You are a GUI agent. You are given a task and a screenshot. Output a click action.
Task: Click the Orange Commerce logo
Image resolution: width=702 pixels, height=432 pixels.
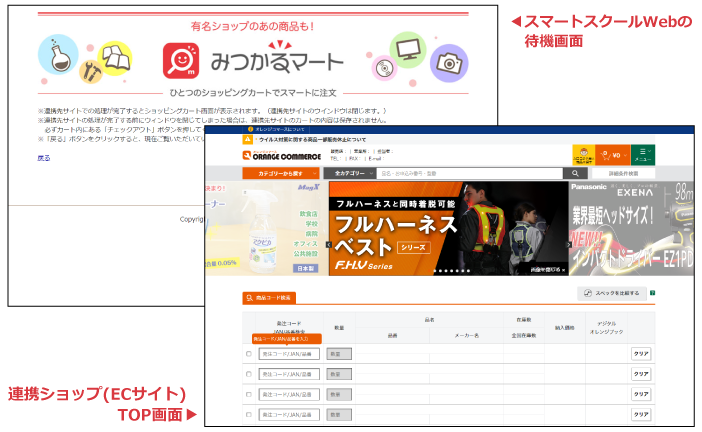pyautogui.click(x=282, y=156)
